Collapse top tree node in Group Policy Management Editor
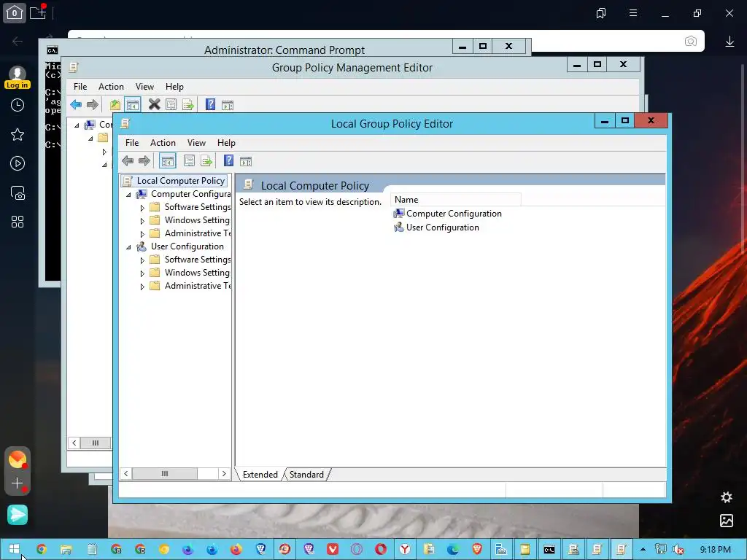This screenshot has width=747, height=560. pyautogui.click(x=76, y=125)
